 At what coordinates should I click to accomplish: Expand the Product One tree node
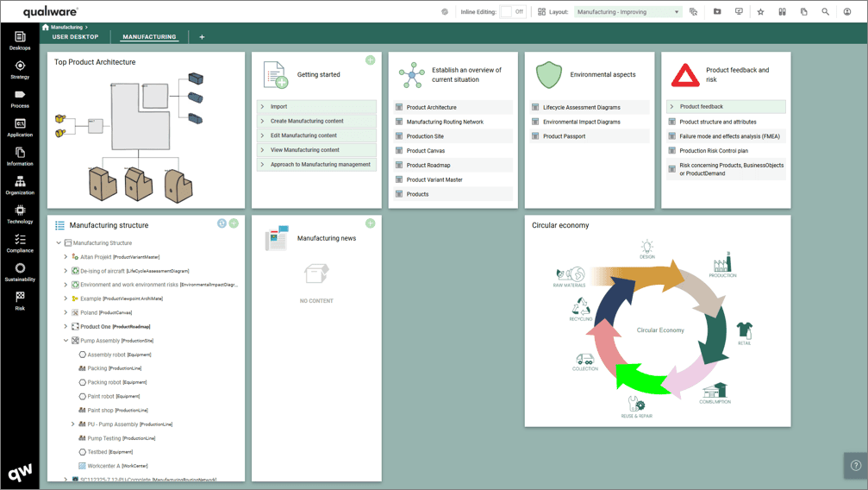pyautogui.click(x=66, y=327)
